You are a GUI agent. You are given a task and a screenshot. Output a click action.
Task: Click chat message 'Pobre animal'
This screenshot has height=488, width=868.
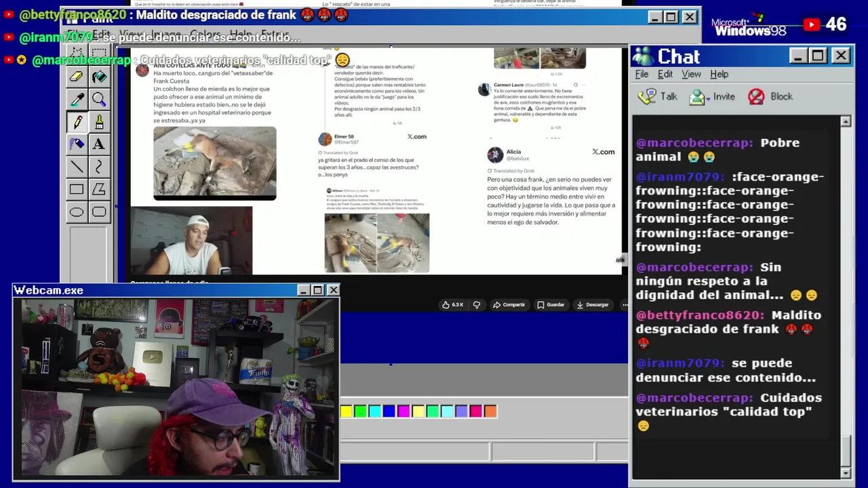(717, 150)
